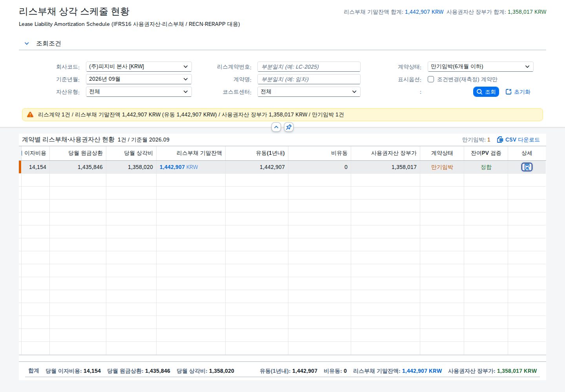
Task: Open the 계약상태 dropdown
Action: [x=481, y=67]
